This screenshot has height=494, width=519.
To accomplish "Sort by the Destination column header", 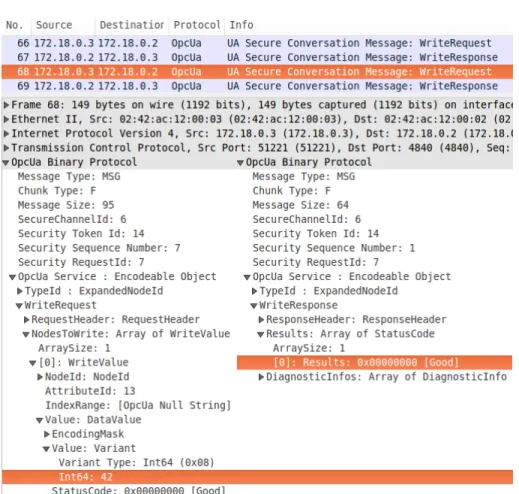I will point(132,25).
